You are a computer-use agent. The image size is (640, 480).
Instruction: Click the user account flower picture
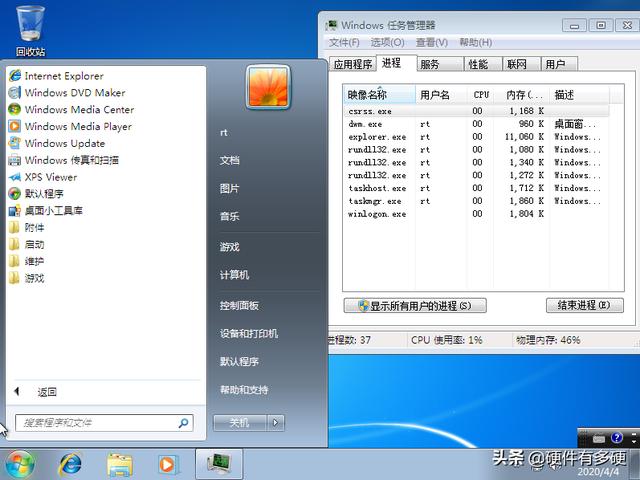[x=268, y=87]
